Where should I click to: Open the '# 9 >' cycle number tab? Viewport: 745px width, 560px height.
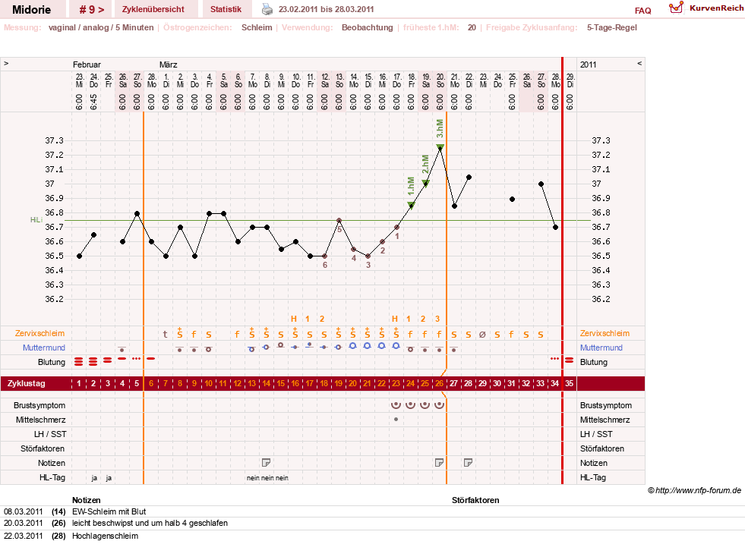tap(92, 10)
